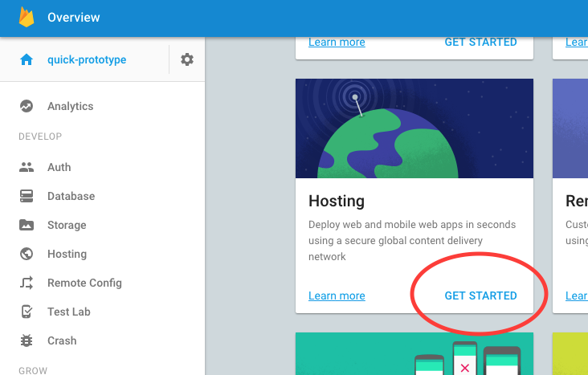Select Remote Config in sidebar
Image resolution: width=588 pixels, height=375 pixels.
84,283
